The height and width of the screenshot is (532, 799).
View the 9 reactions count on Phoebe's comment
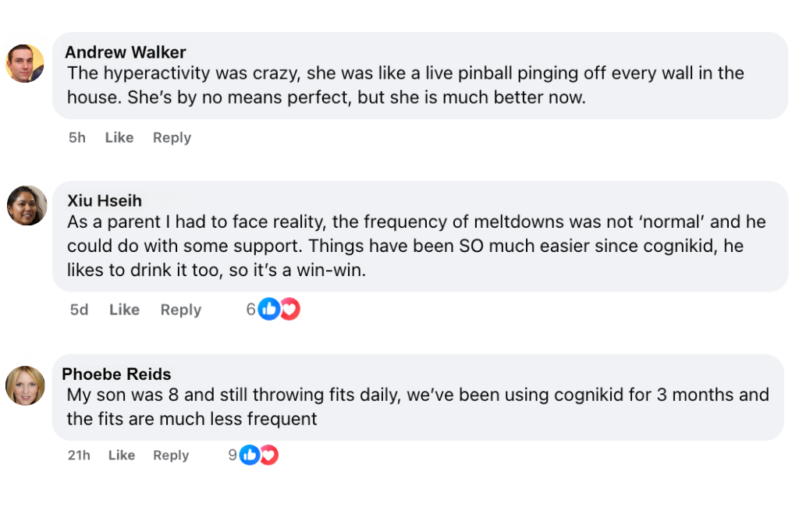233,455
